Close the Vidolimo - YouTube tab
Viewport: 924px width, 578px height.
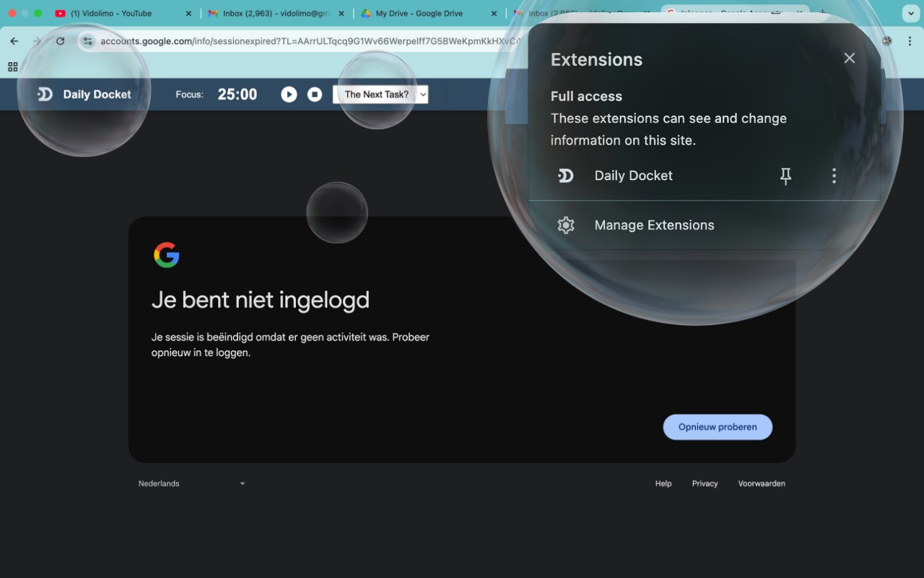pos(188,13)
